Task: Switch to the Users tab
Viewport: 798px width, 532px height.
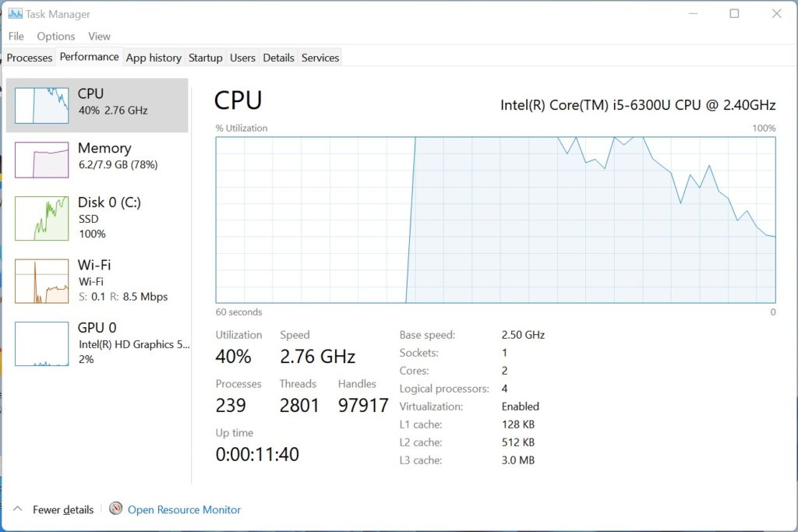Action: [x=243, y=58]
